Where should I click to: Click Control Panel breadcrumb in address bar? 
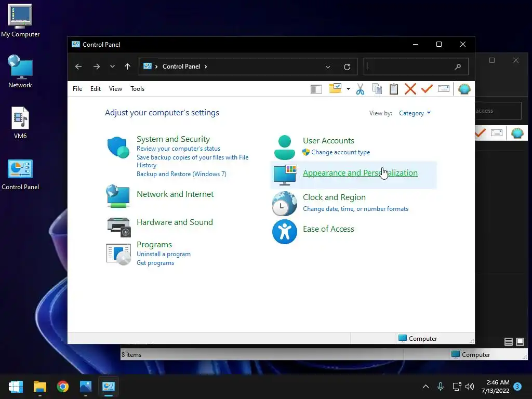181,66
